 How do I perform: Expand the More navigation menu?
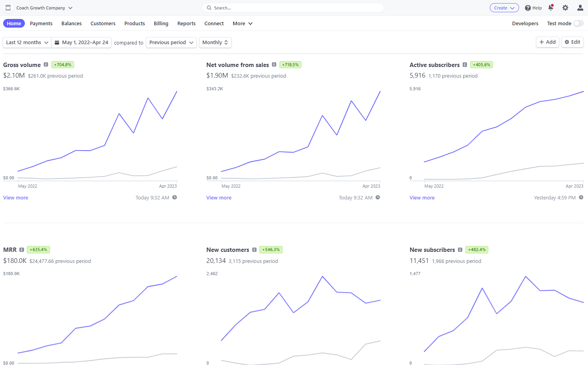(x=242, y=24)
